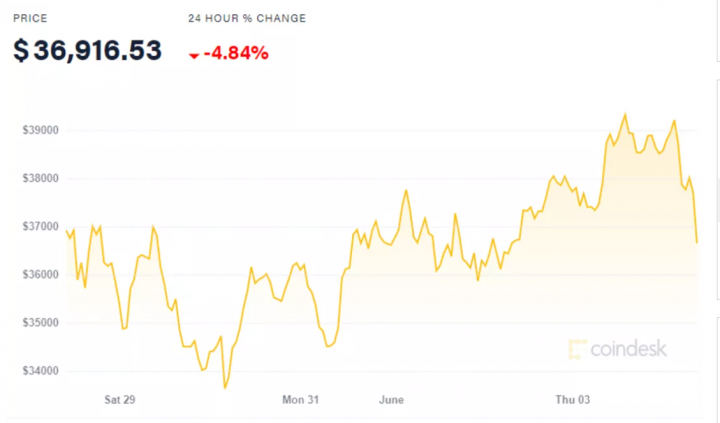Click the -4.84% change value

tap(236, 53)
